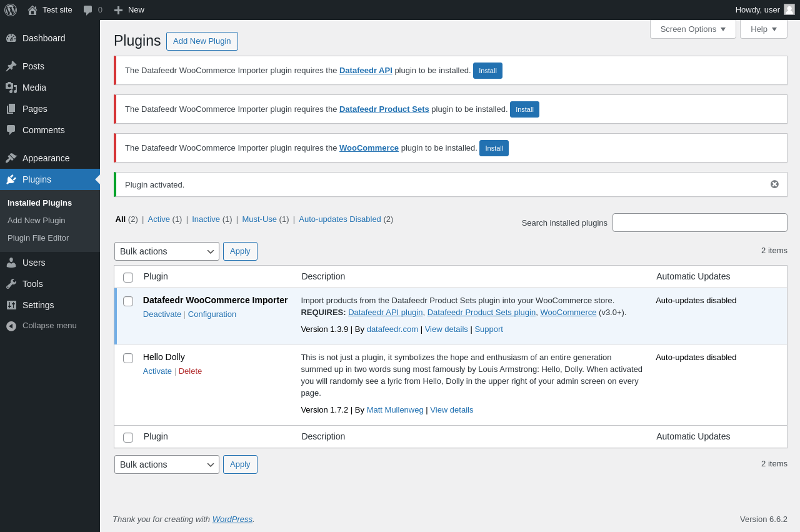
Task: Click the Tools wrench icon
Action: tap(11, 284)
